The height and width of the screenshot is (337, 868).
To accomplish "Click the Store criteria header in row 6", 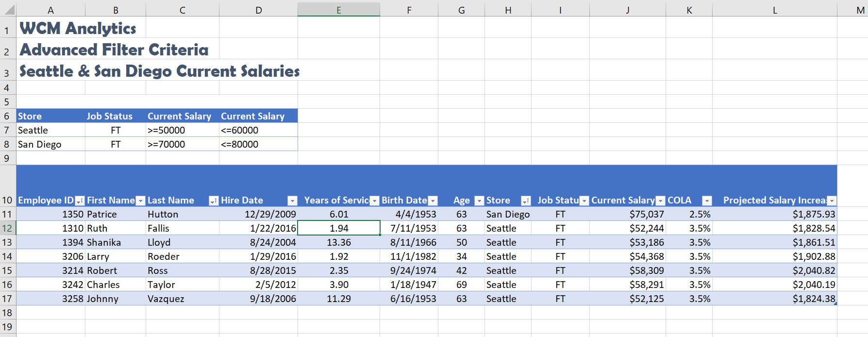I will click(50, 116).
